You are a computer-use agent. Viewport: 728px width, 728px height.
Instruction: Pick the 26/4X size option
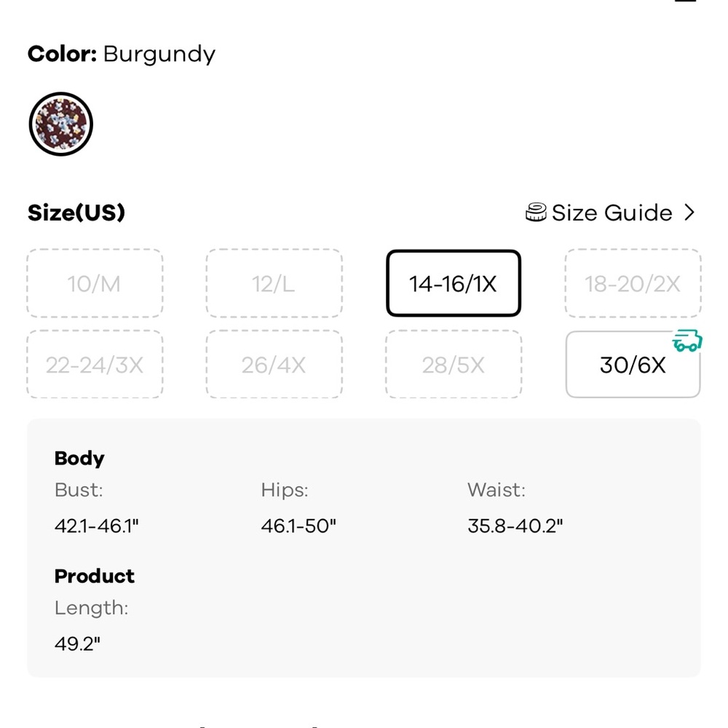274,365
